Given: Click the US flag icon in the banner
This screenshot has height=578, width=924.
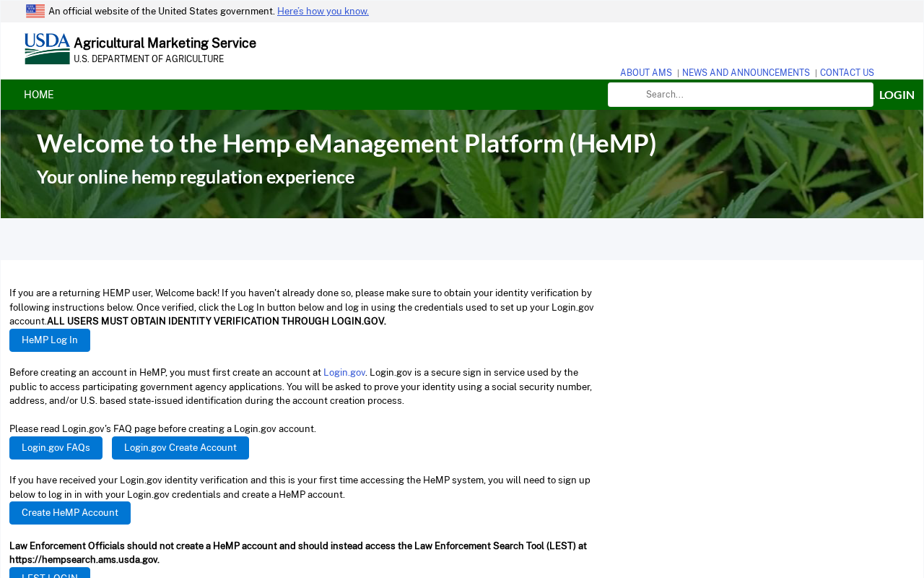Looking at the screenshot, I should 35,11.
